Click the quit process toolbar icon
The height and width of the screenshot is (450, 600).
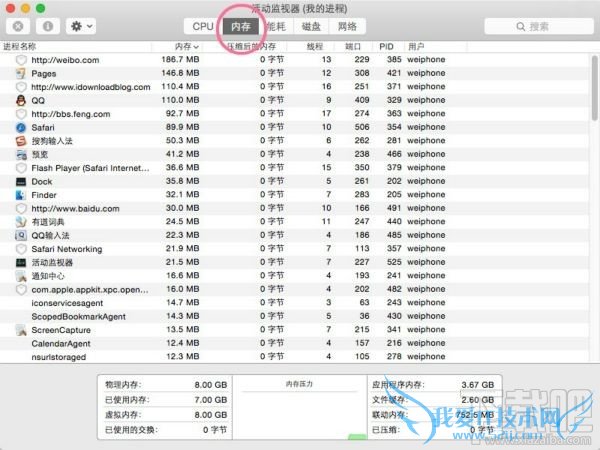click(18, 26)
